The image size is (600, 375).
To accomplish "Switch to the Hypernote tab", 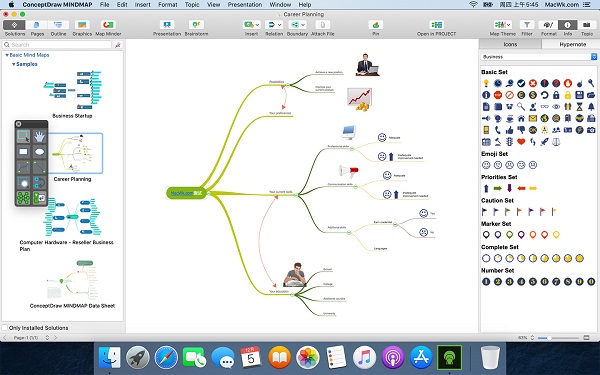I will (x=572, y=44).
